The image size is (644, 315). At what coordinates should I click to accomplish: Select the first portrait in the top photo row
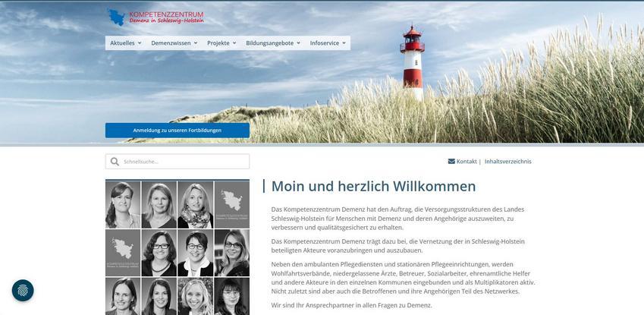coord(122,204)
